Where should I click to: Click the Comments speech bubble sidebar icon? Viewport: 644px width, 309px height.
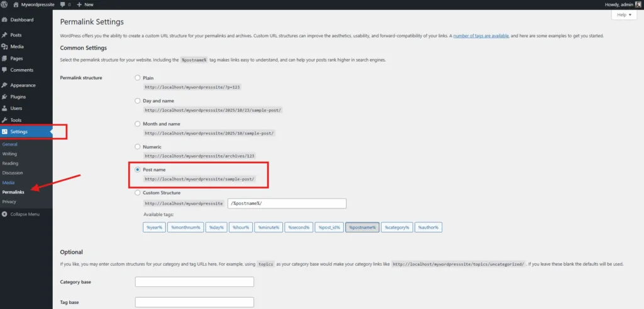[4, 70]
